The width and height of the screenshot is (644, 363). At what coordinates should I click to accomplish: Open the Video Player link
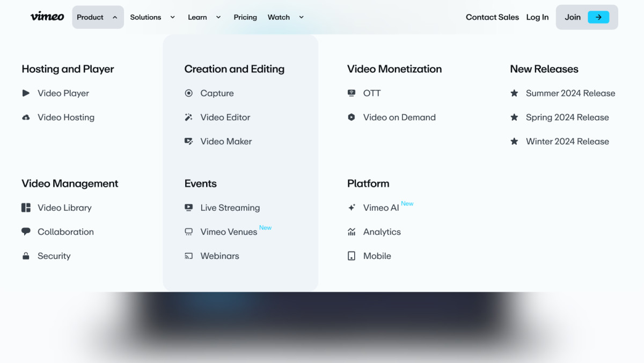tap(63, 93)
